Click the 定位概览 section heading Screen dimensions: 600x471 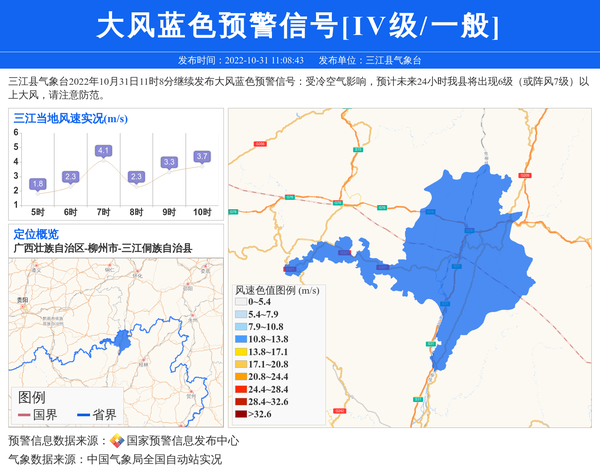click(x=36, y=234)
